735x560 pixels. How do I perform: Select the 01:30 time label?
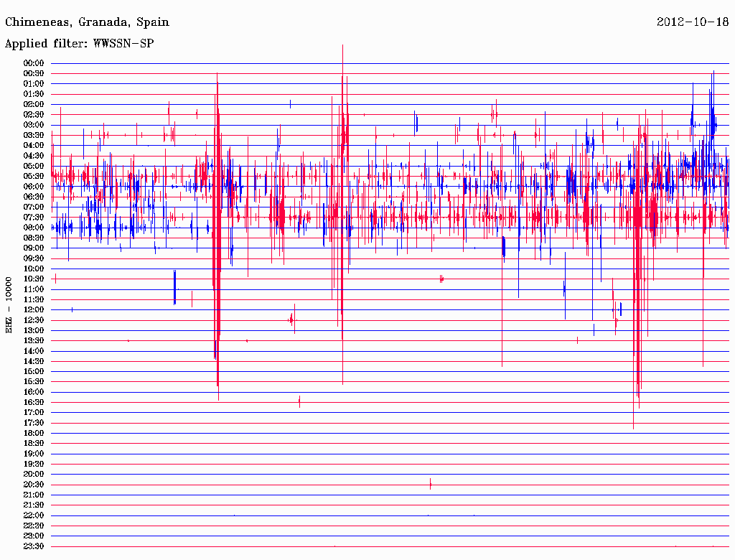pyautogui.click(x=33, y=94)
